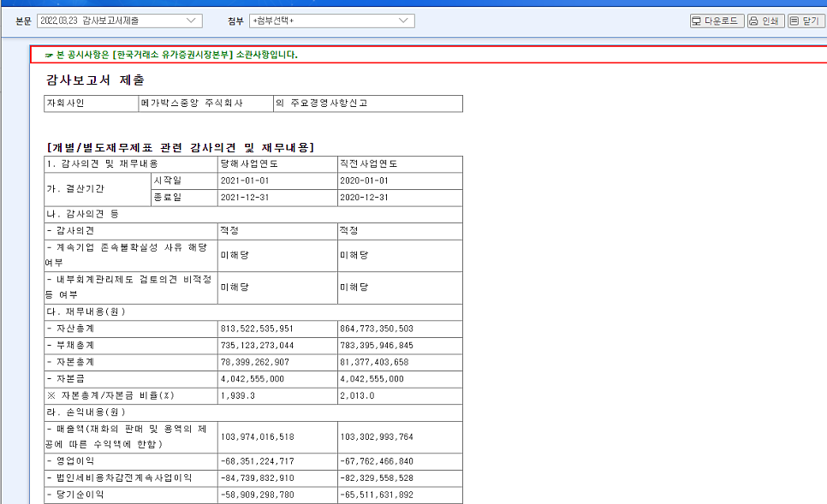Click the start date 2020-01-01 cell
827x504 pixels.
[x=400, y=181]
